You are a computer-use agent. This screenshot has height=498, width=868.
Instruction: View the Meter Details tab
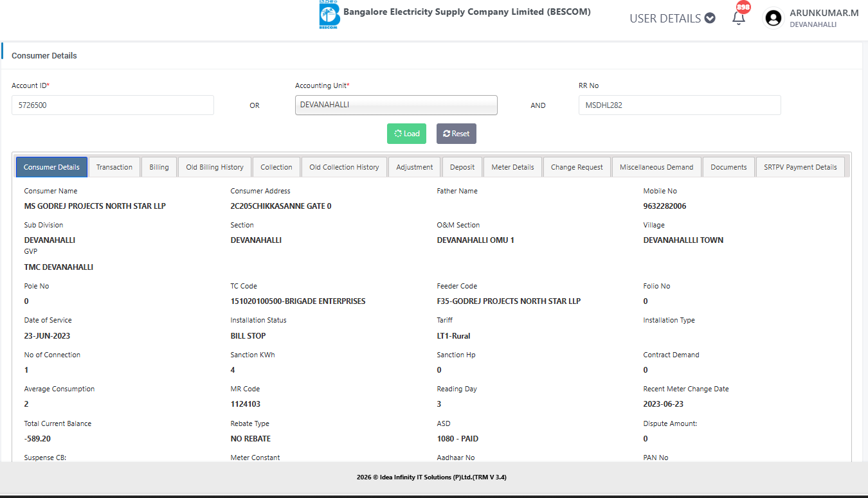pos(512,167)
